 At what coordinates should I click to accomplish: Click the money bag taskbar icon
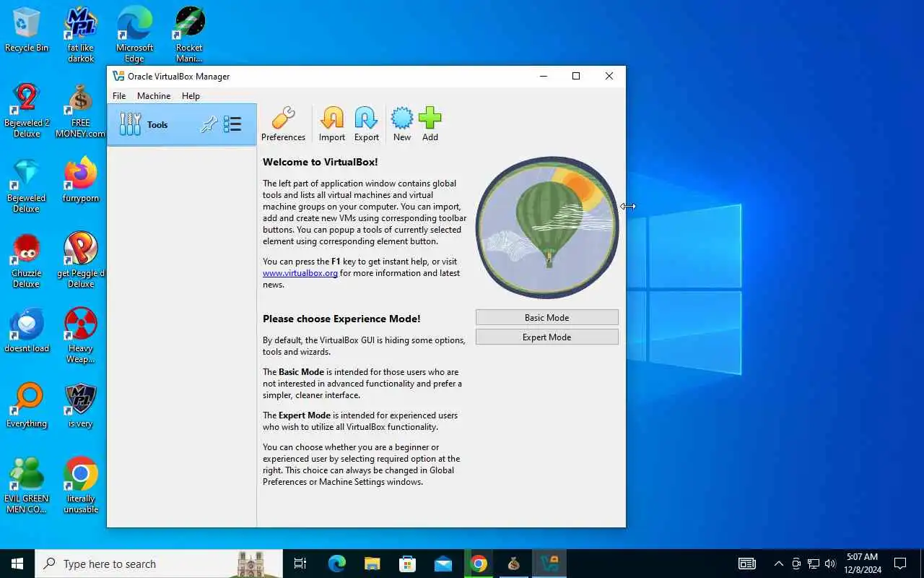point(514,564)
